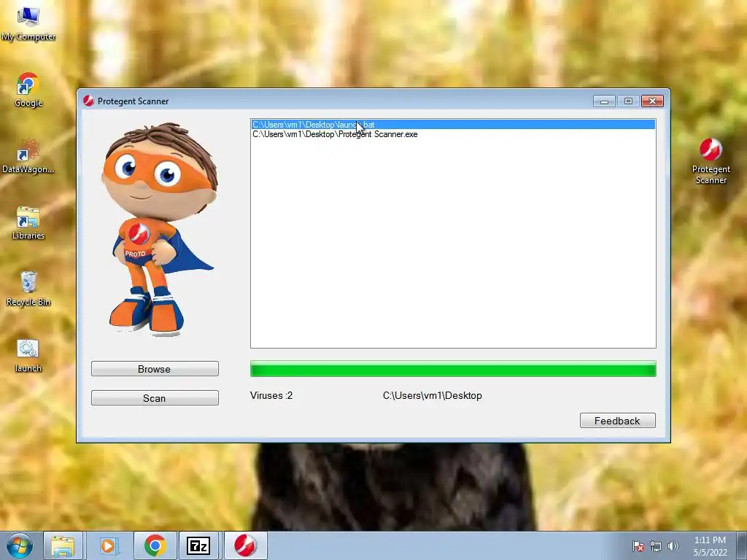The height and width of the screenshot is (560, 747).
Task: Open the network icon in system tray
Action: click(x=656, y=546)
